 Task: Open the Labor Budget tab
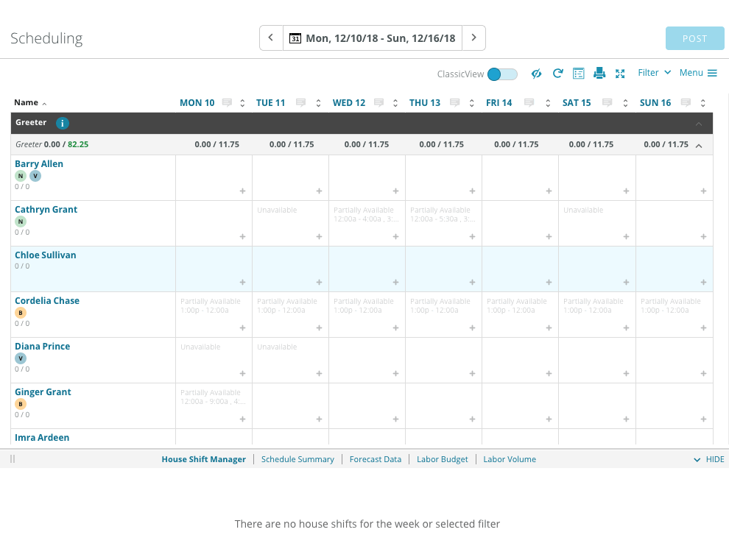tap(442, 459)
